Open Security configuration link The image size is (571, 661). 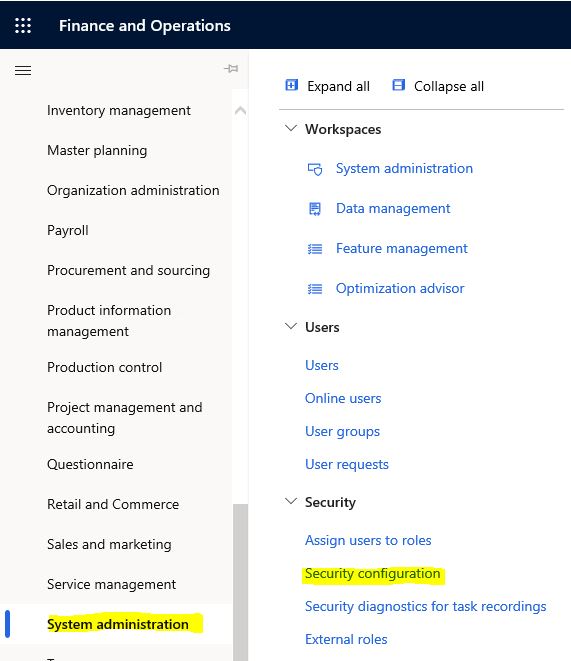[x=373, y=573]
